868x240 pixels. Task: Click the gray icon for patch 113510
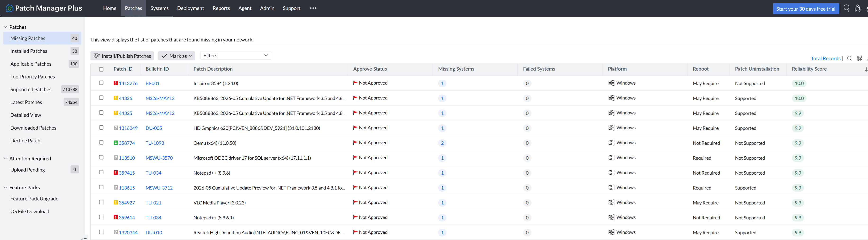[x=116, y=157]
